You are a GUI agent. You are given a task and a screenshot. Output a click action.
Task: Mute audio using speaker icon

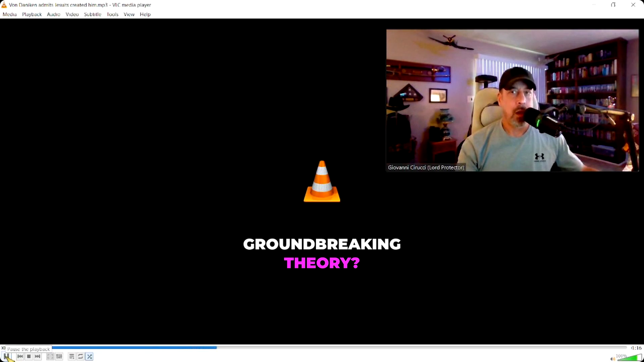click(x=612, y=358)
